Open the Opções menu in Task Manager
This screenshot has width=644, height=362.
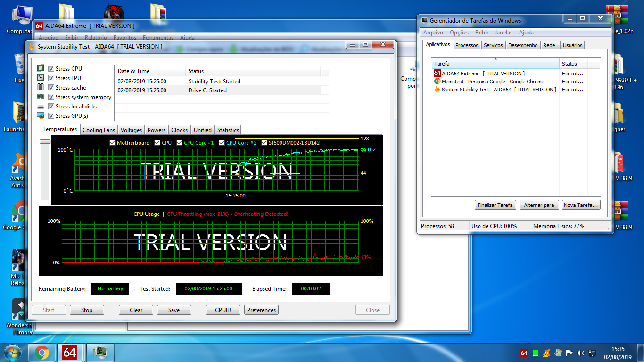[x=459, y=33]
